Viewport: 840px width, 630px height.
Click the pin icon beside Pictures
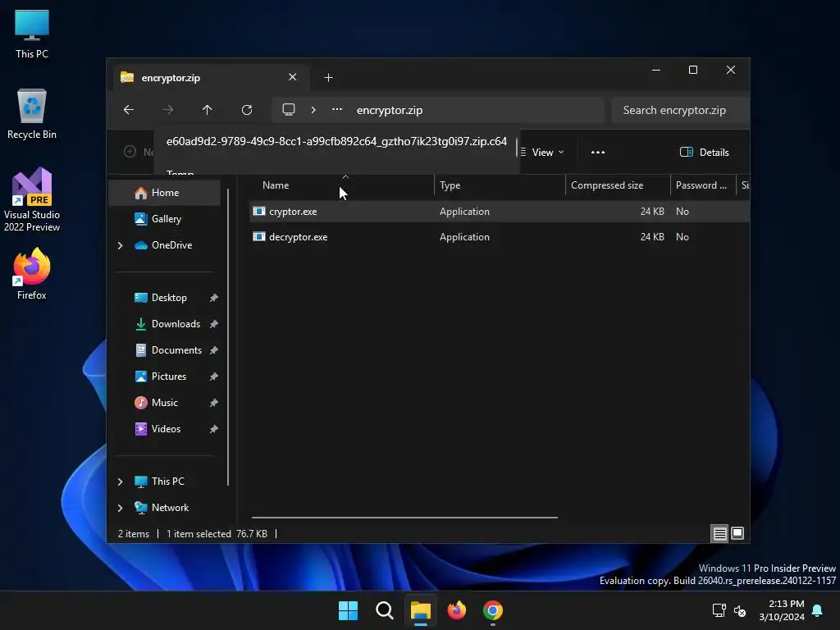coord(214,377)
